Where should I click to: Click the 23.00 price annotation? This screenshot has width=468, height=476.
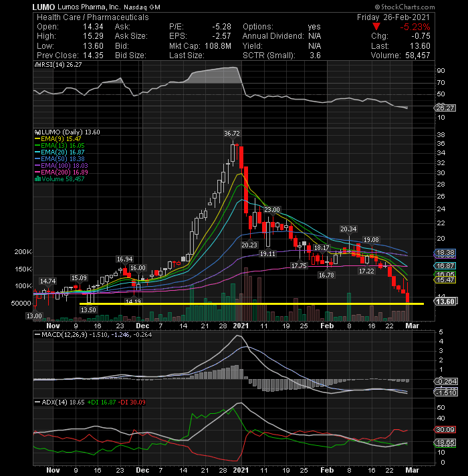pos(272,210)
